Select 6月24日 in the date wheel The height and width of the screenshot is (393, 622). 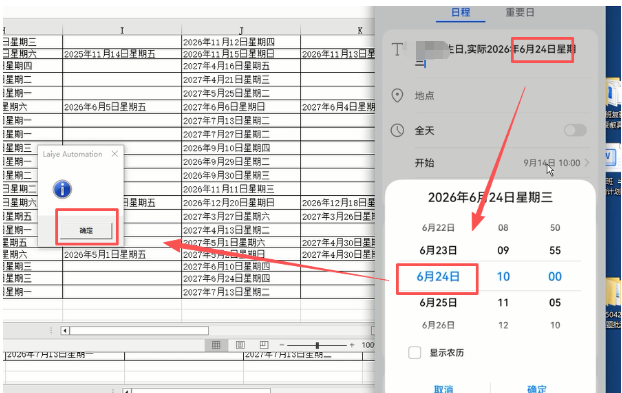438,276
